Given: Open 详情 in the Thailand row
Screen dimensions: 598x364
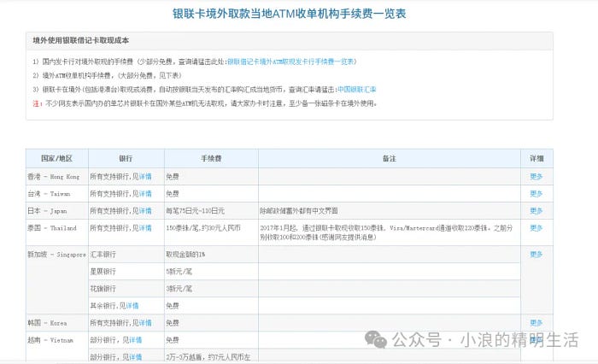Looking at the screenshot, I should [145, 228].
